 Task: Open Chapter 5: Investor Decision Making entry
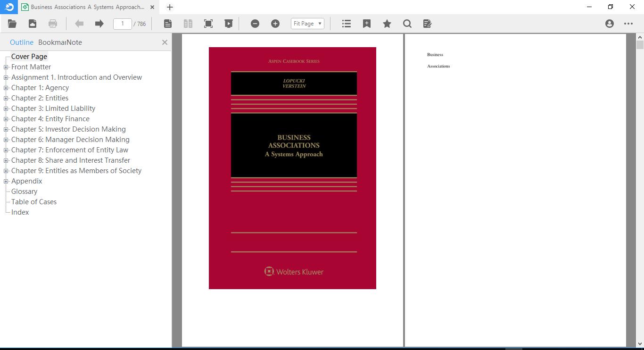click(x=68, y=129)
